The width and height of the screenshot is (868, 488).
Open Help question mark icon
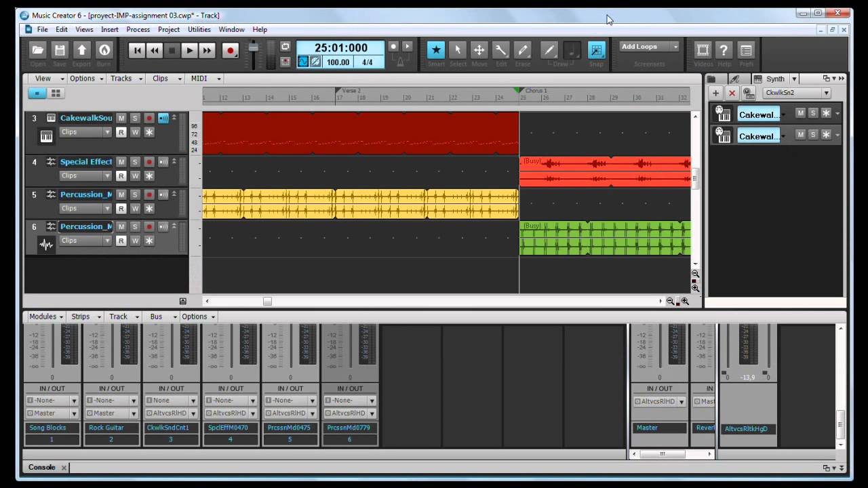724,50
